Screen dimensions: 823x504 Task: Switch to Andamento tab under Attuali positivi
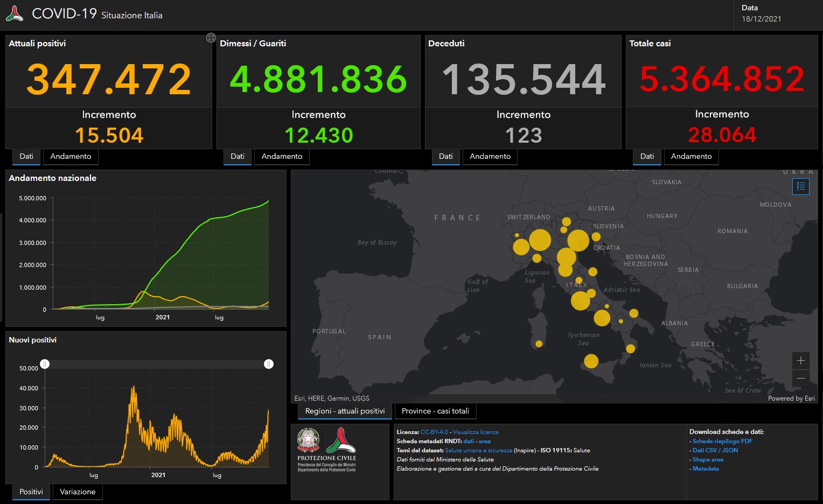[x=71, y=157]
